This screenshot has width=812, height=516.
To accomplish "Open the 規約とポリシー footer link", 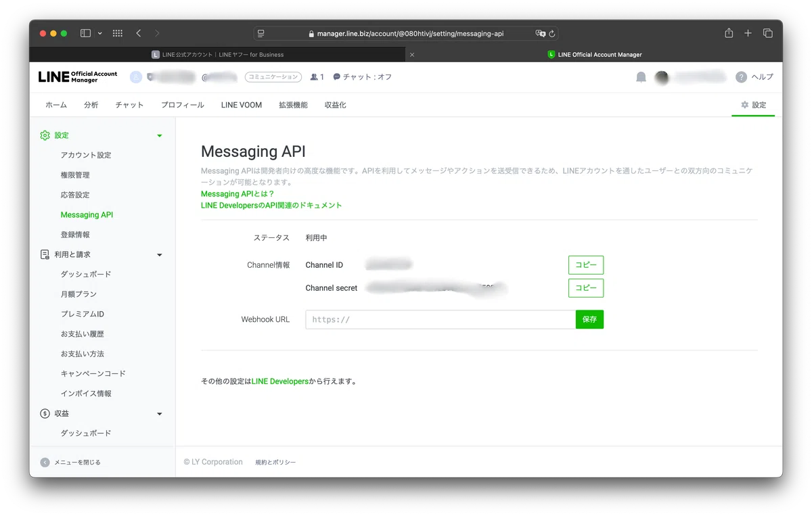I will pyautogui.click(x=275, y=463).
